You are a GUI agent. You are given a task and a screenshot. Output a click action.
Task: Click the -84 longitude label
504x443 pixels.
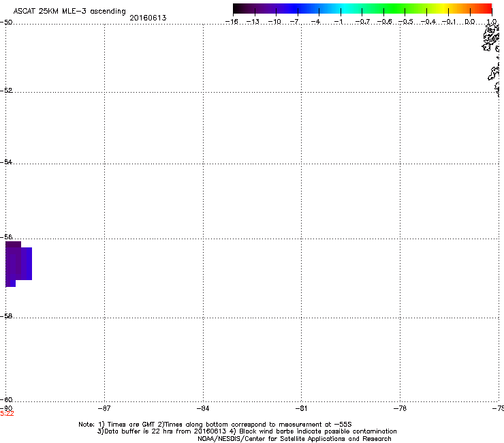pyautogui.click(x=203, y=408)
